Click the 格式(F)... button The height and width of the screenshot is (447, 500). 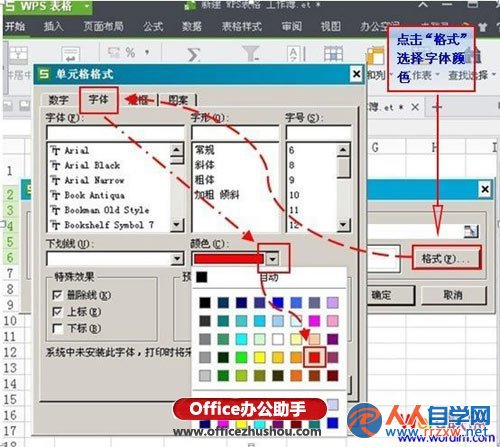point(446,258)
